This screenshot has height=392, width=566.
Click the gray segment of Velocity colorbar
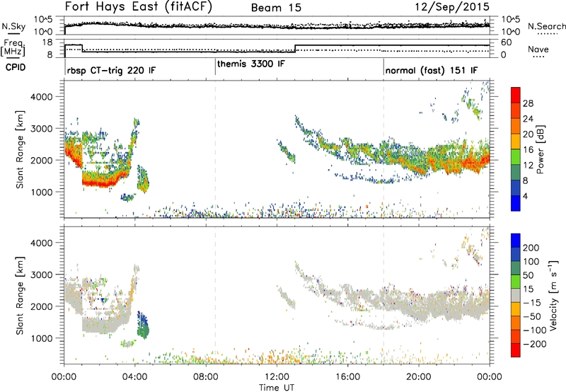(x=516, y=295)
